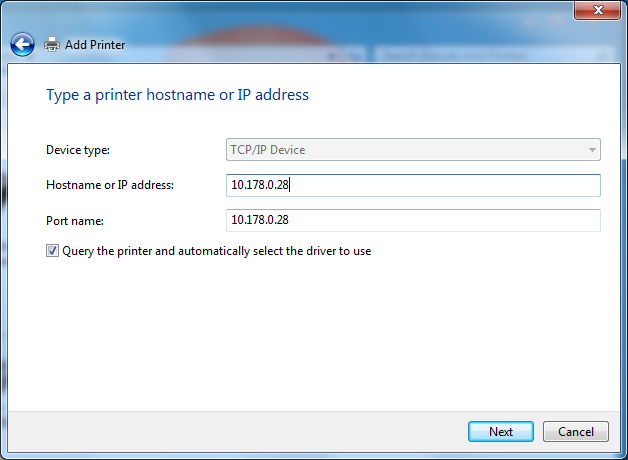Close the Add Printer wizard window

click(599, 10)
